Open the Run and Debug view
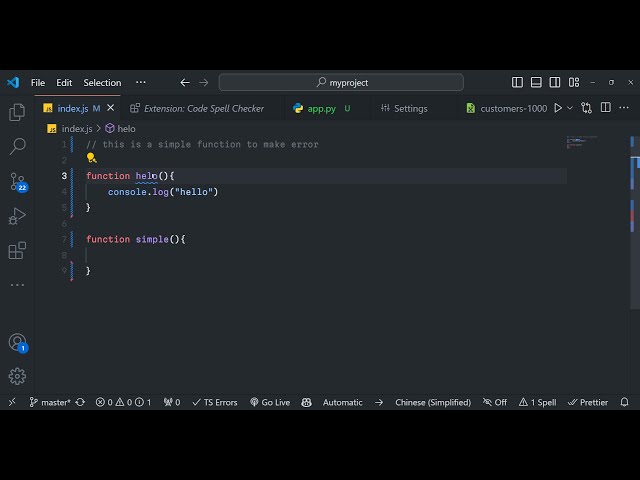The width and height of the screenshot is (640, 480). 17,216
